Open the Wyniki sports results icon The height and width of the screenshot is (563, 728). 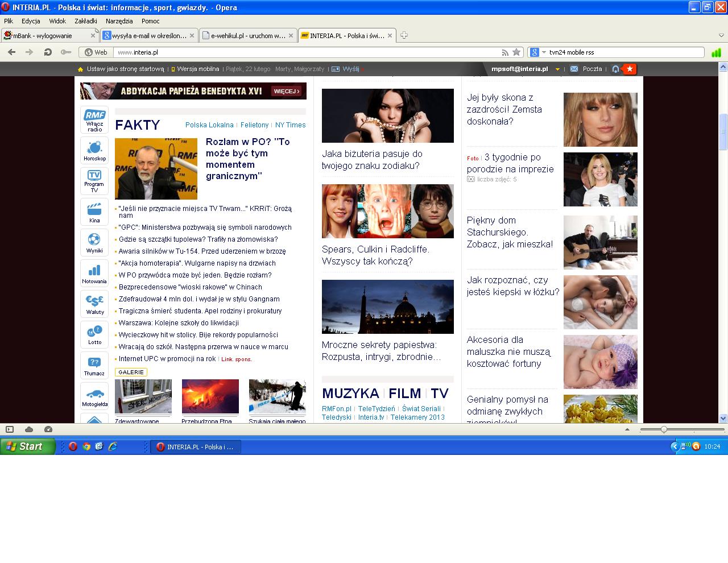94,242
